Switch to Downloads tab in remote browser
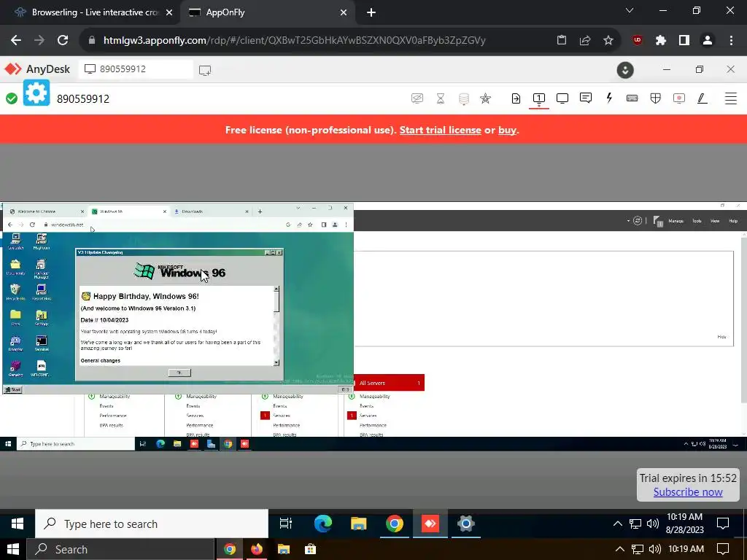Screen dimensions: 747x560 tap(212, 211)
